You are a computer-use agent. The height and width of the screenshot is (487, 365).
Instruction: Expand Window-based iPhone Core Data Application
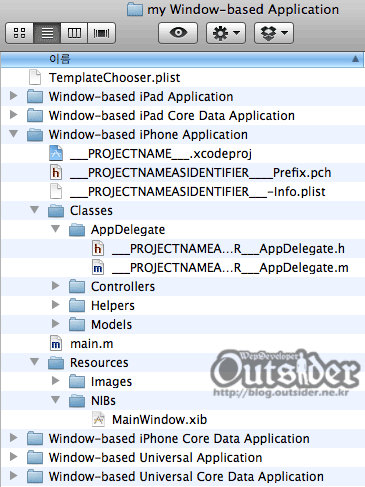point(14,438)
